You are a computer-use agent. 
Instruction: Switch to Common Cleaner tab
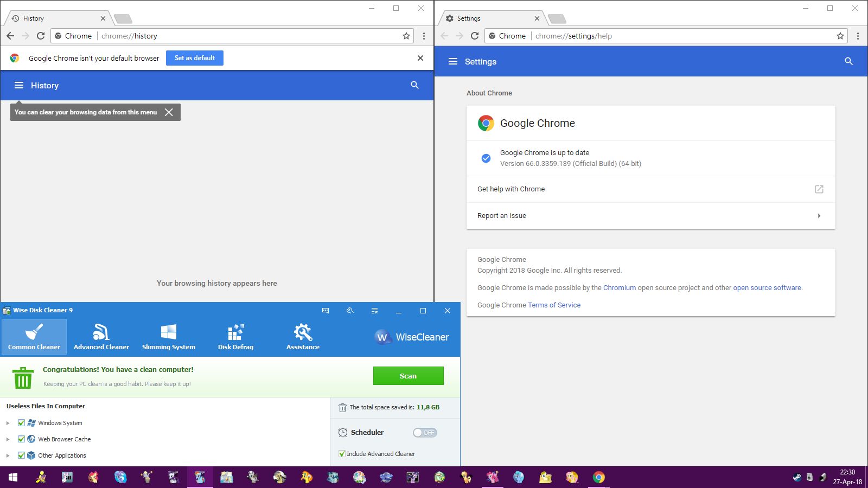point(34,337)
